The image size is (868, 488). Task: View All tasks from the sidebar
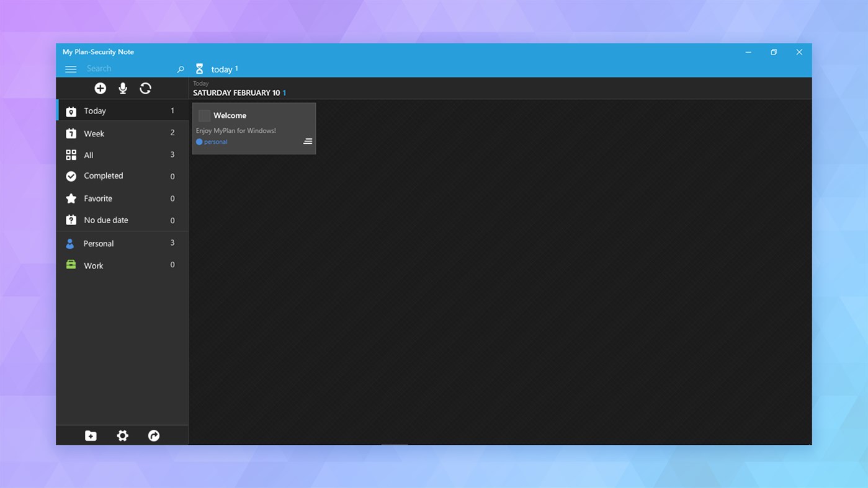click(88, 155)
